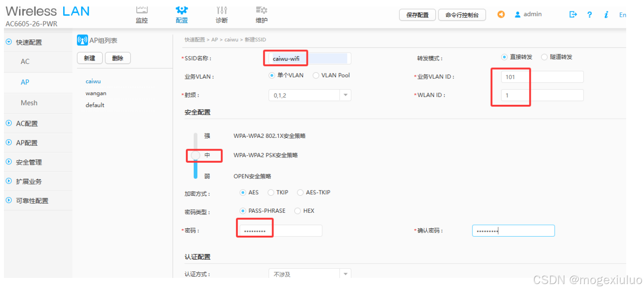Select Mesh under 快速配置
Image resolution: width=644 pixels, height=291 pixels.
tap(29, 103)
